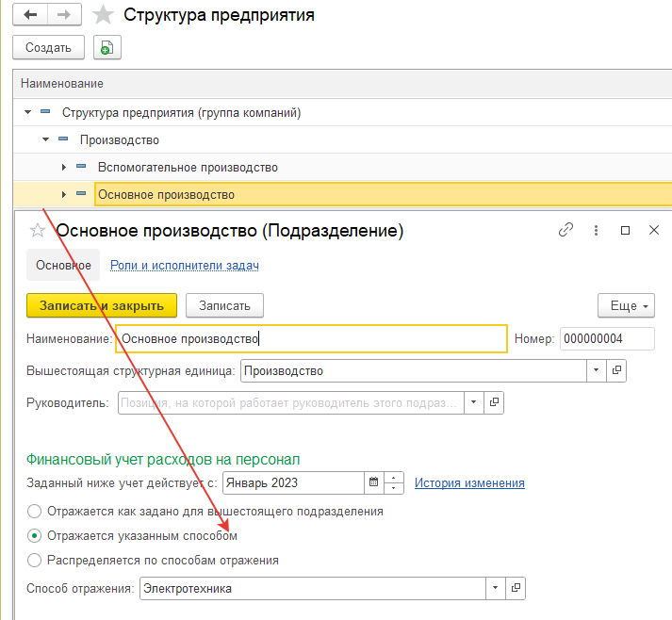Select Вспомогательное производство row in tree
The image size is (672, 620).
coord(343,167)
